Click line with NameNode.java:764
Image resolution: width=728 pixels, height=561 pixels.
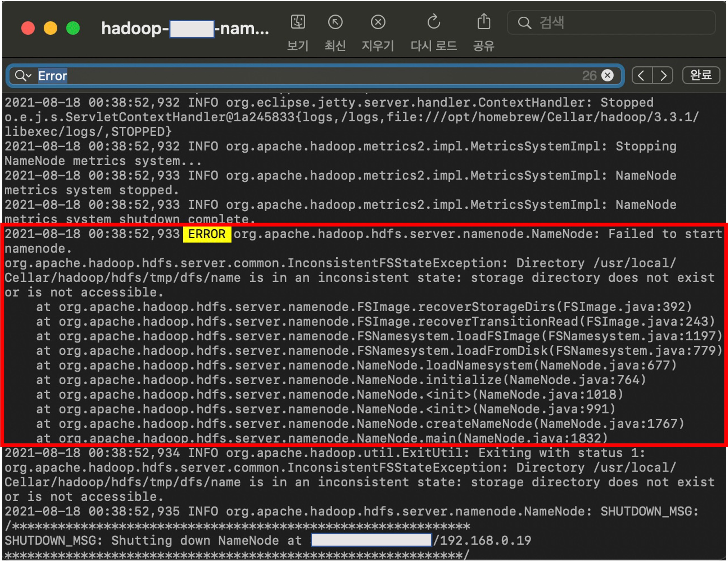pos(341,380)
